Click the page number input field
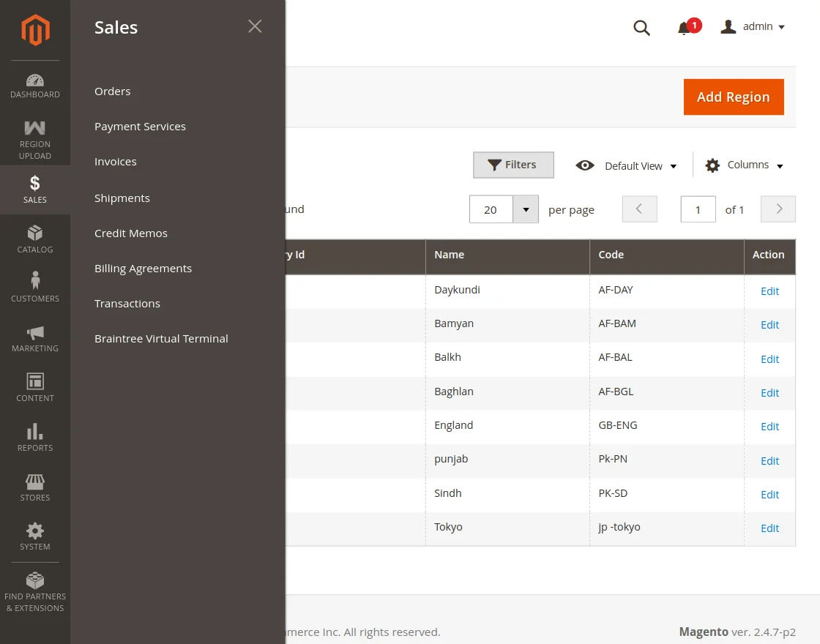820x644 pixels. coord(697,209)
